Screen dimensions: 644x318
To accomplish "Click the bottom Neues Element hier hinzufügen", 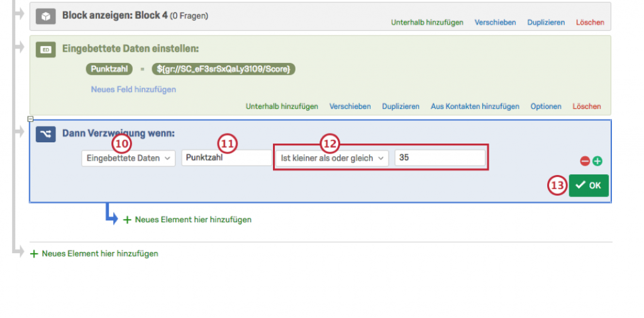I will tap(94, 254).
